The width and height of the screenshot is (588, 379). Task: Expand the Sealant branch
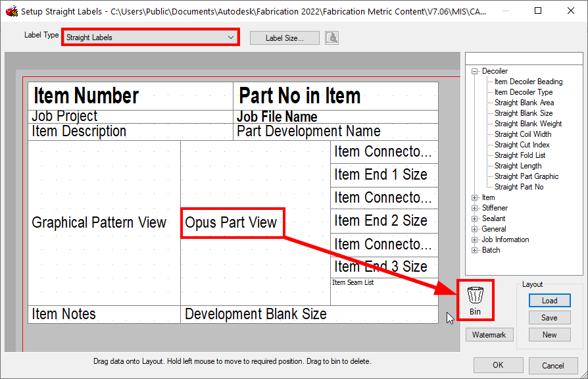point(476,218)
